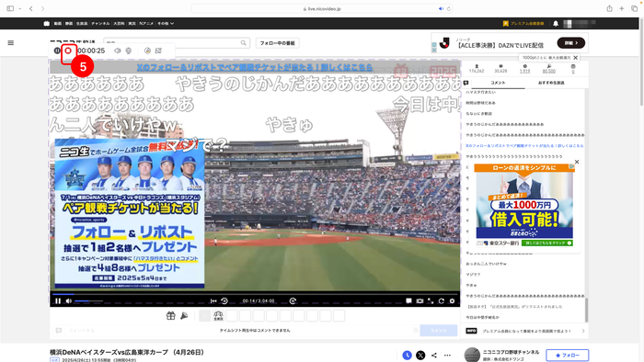
Task: Toggle fullscreen mode in the player
Action: [x=430, y=301]
